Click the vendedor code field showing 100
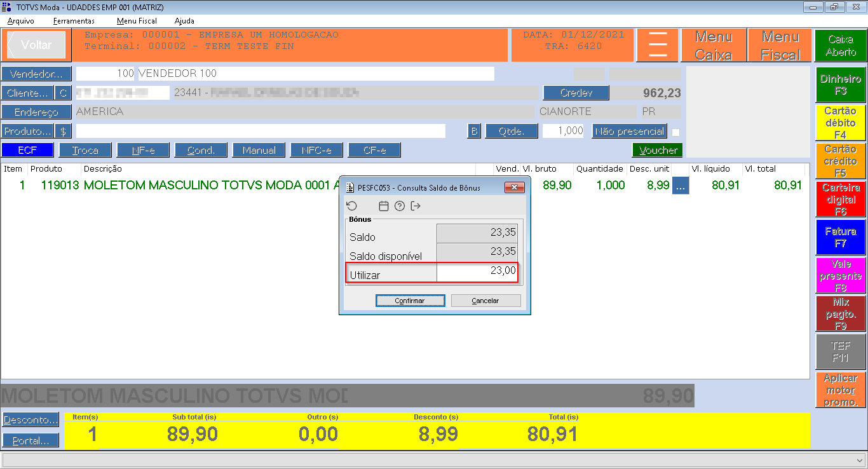This screenshot has height=469, width=868. point(105,74)
